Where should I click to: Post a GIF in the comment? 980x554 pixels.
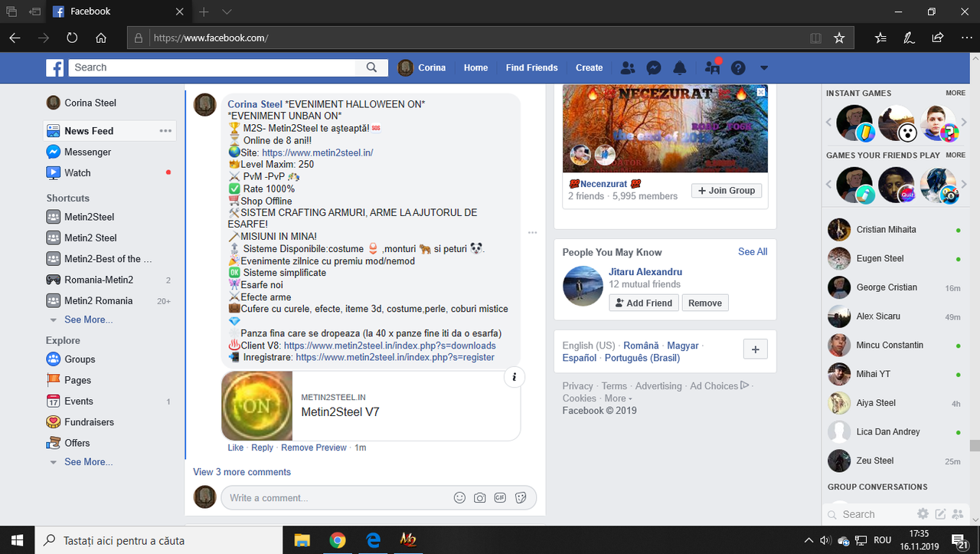click(500, 498)
